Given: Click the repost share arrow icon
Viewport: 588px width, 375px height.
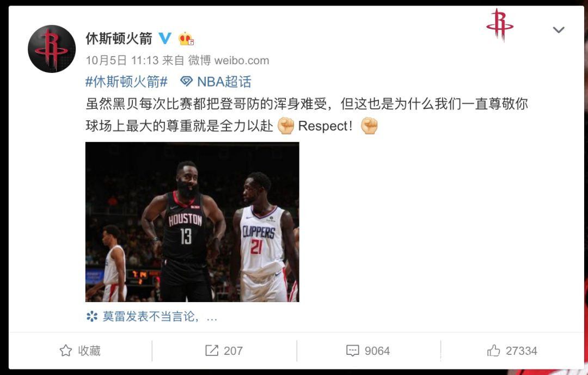Looking at the screenshot, I should tap(211, 351).
